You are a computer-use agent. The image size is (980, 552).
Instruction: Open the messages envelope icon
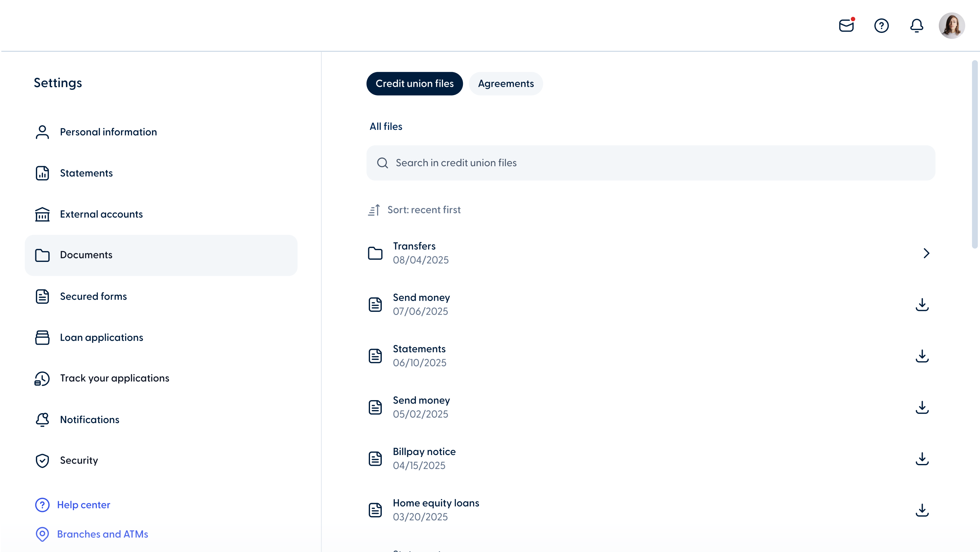tap(846, 25)
